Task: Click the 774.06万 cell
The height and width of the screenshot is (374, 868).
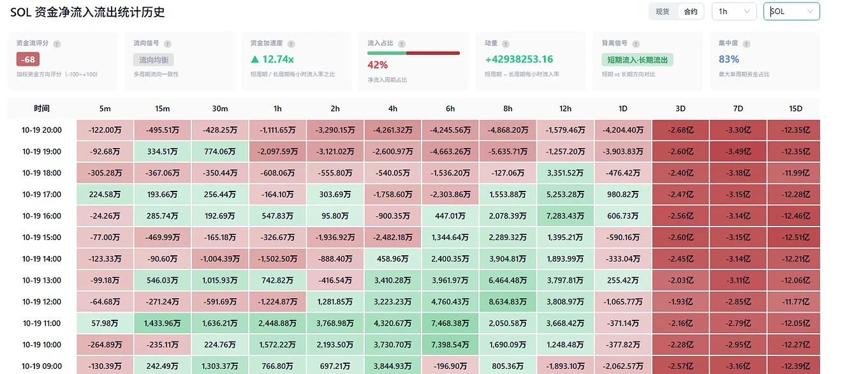Action: click(220, 152)
